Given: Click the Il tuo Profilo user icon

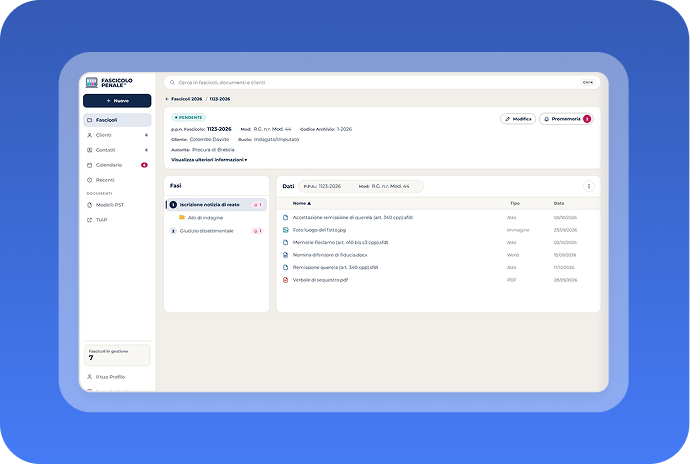Looking at the screenshot, I should 89,377.
